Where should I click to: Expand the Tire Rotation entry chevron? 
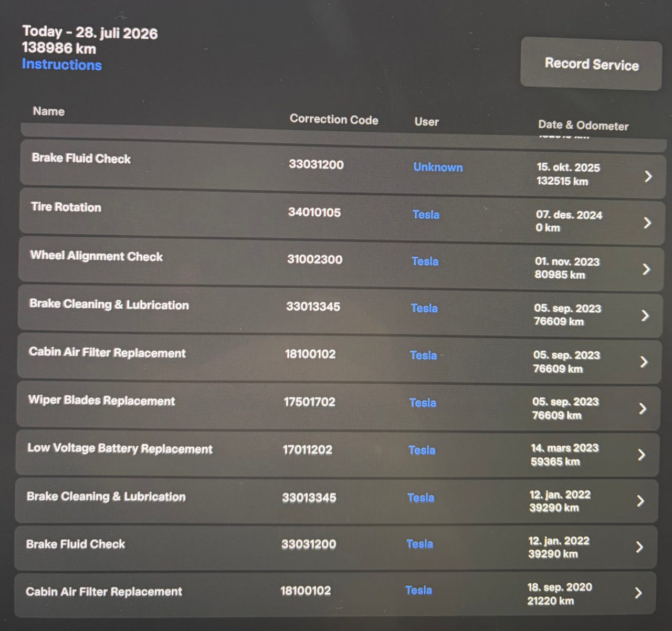pyautogui.click(x=647, y=223)
